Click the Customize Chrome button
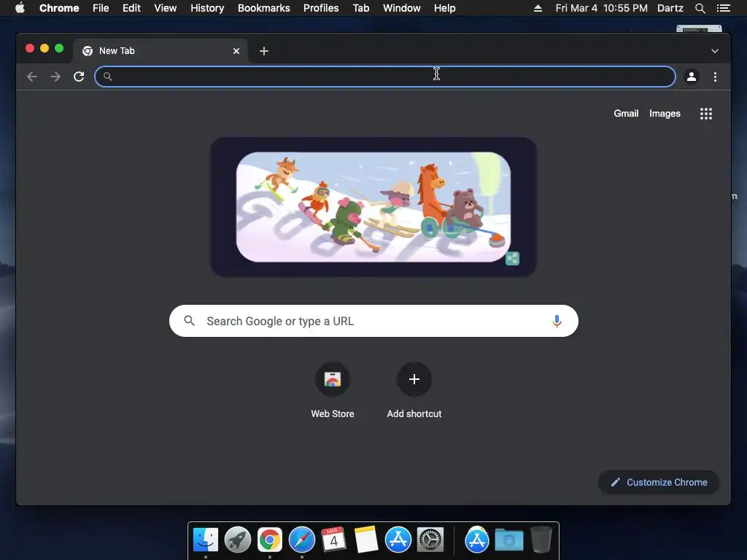This screenshot has width=747, height=560. [x=659, y=483]
